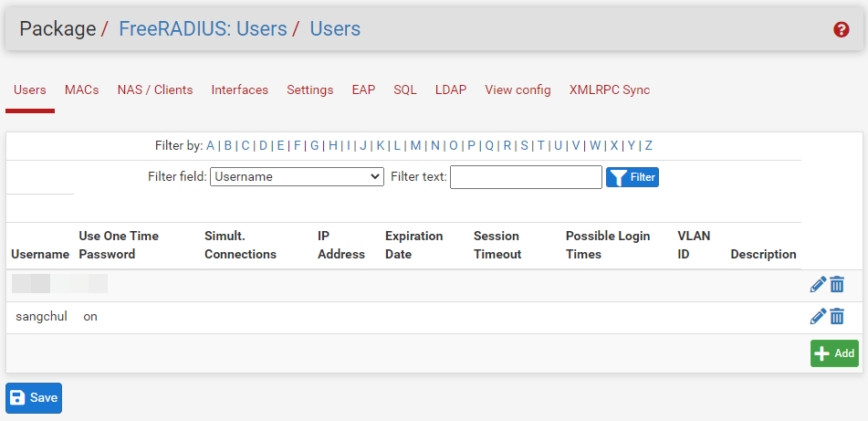
Task: Open the FreeRADIUS: Users breadcrumb link
Action: click(204, 29)
